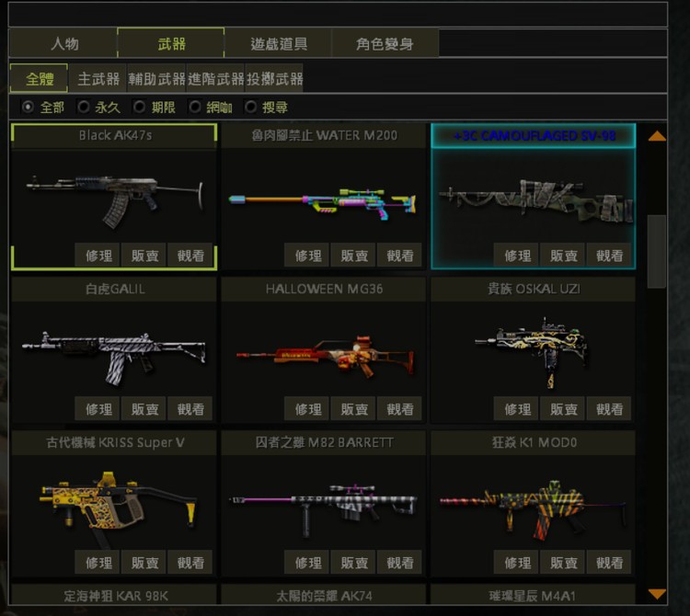Click the 太陽的榮耀 AK74 title
Image resolution: width=690 pixels, height=616 pixels.
[324, 596]
